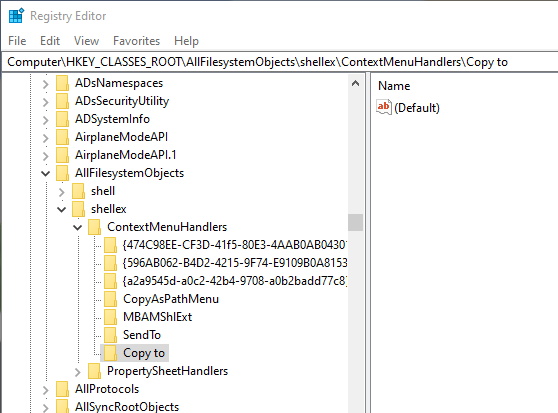The image size is (558, 413).
Task: Select the SendTo key label
Action: (x=142, y=335)
